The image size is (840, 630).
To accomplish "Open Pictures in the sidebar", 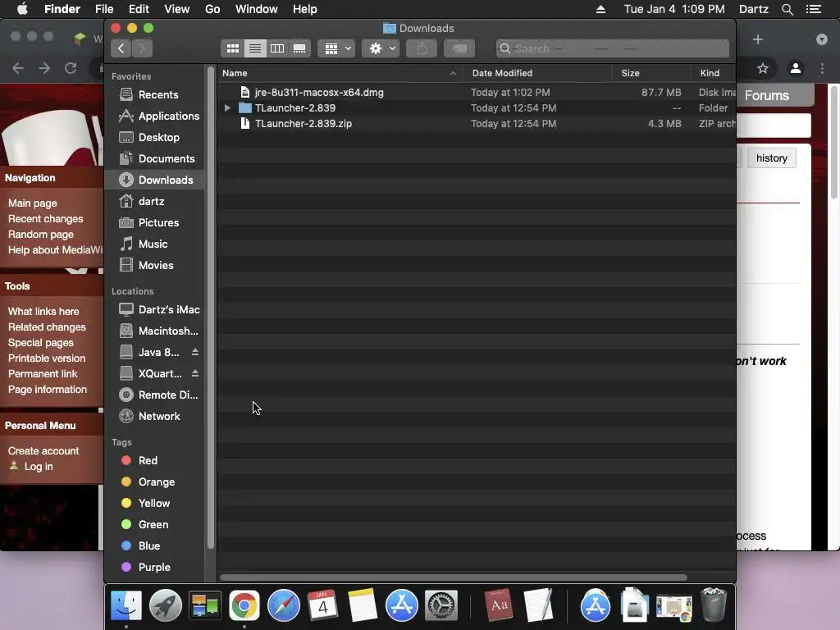I will 154,223.
